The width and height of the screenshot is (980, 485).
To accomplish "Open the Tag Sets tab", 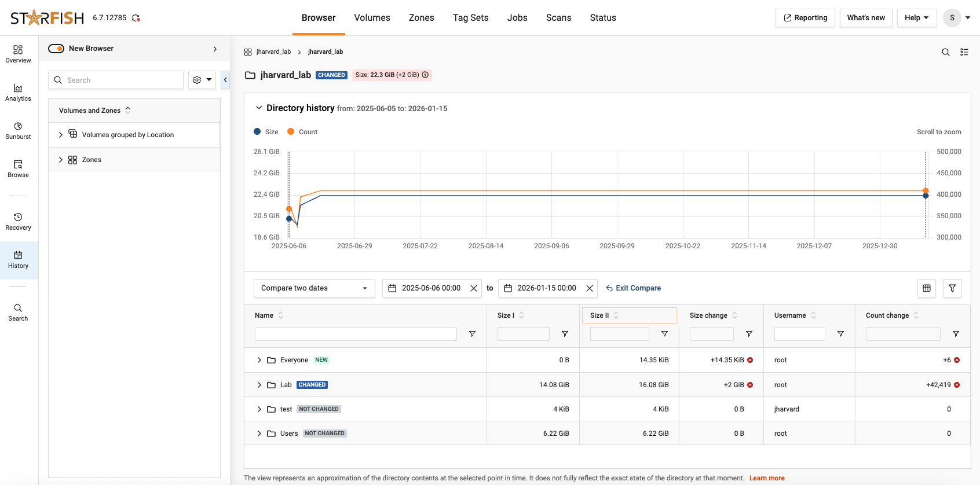I will point(470,18).
